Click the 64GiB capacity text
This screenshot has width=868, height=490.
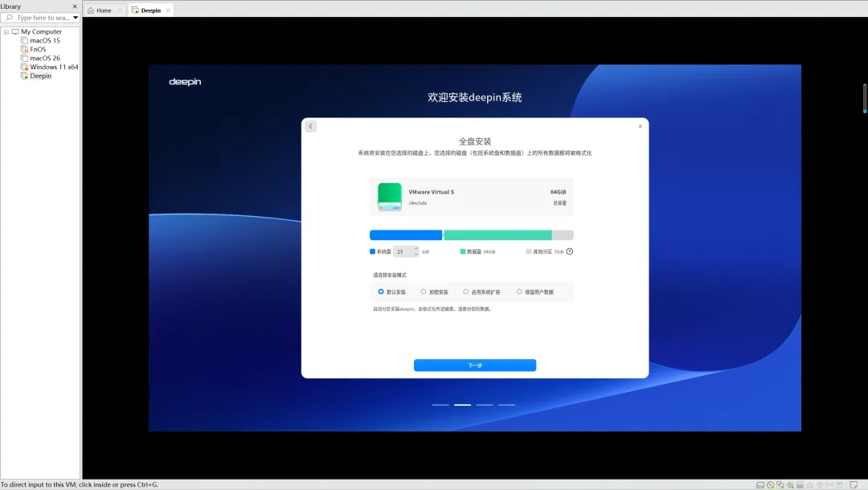558,192
